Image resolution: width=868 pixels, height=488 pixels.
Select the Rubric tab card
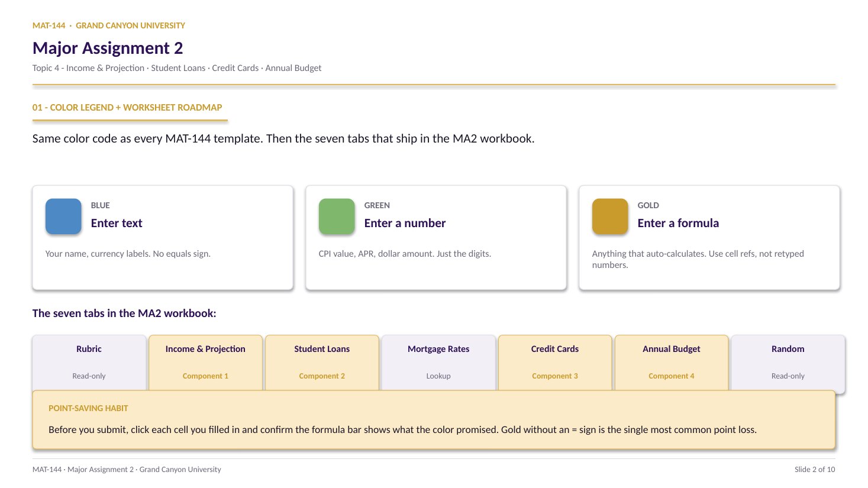tap(89, 363)
